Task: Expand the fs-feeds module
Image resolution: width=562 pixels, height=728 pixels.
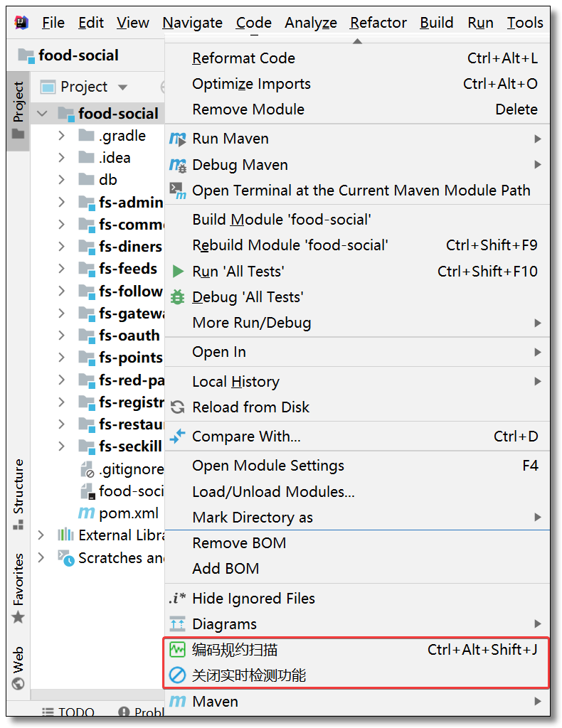Action: 61,268
